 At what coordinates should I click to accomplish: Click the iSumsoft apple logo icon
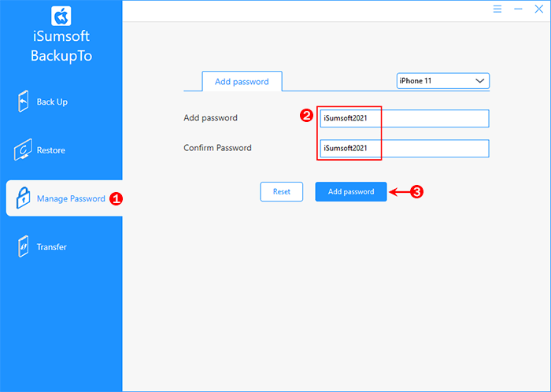[x=61, y=17]
